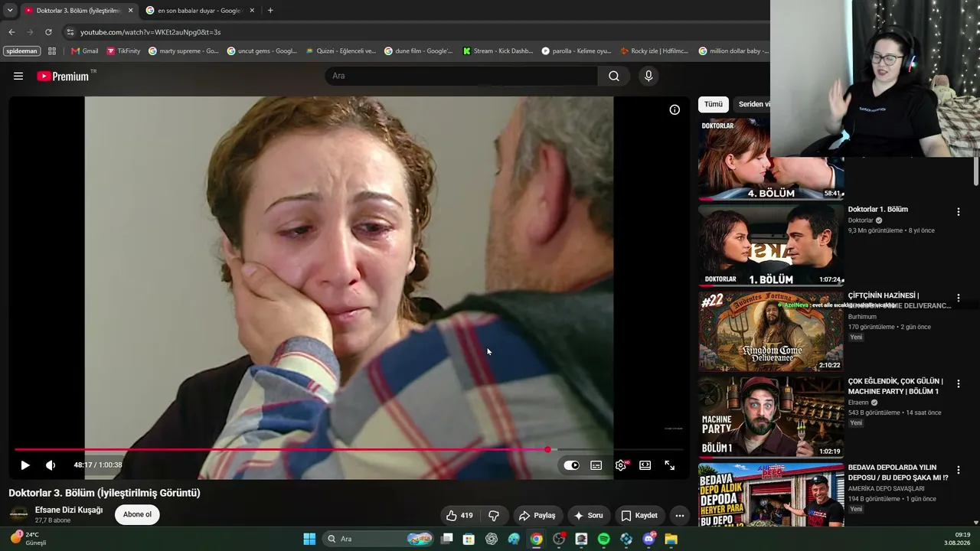980x551 pixels.
Task: View site information icon in address bar
Action: pos(70,32)
